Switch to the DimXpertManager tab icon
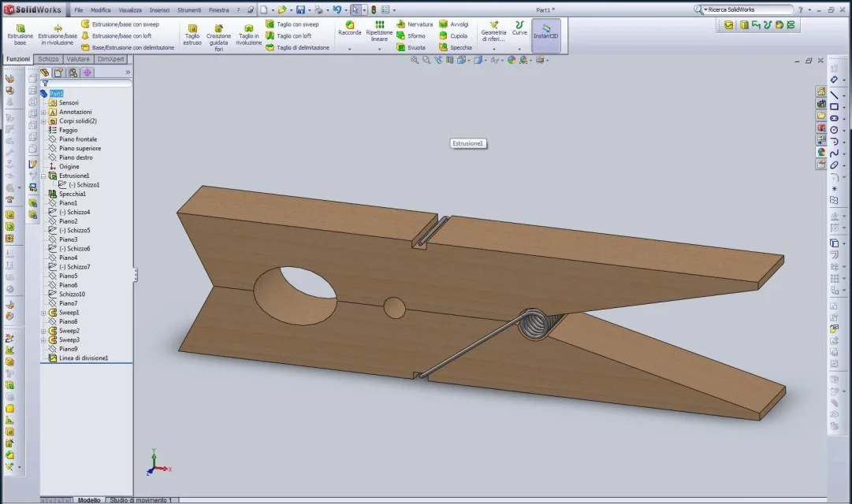Screen dimensions: 852x504 (x=87, y=72)
